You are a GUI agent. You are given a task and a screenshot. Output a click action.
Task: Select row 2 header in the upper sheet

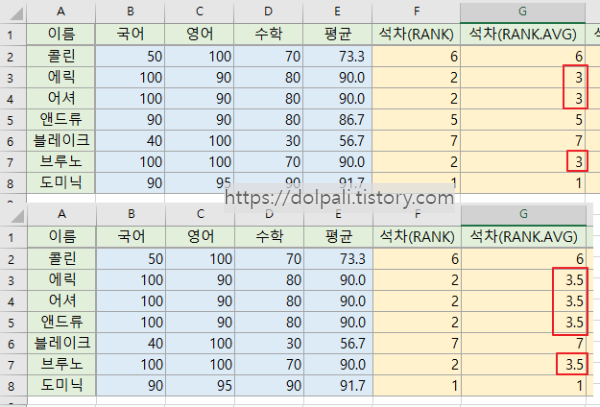click(13, 57)
